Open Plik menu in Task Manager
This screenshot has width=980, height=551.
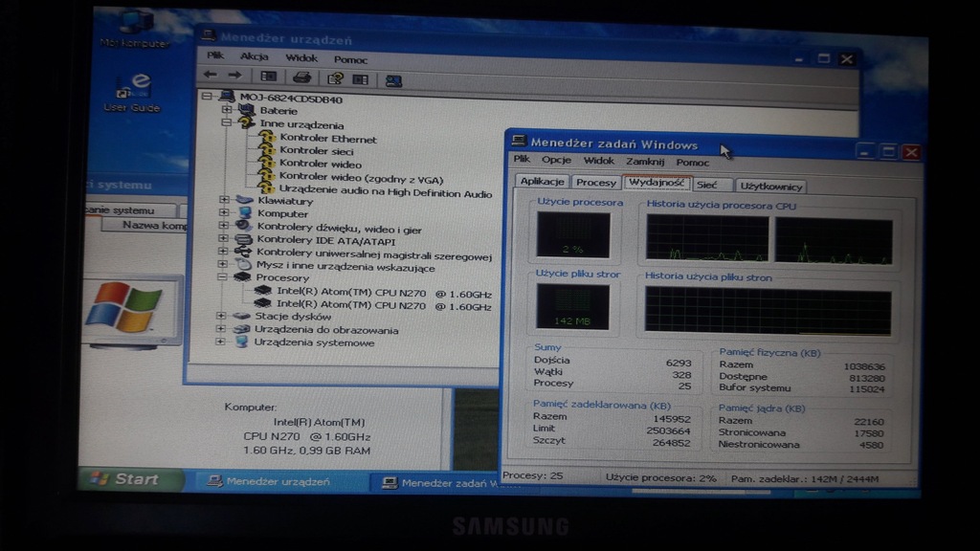point(522,160)
